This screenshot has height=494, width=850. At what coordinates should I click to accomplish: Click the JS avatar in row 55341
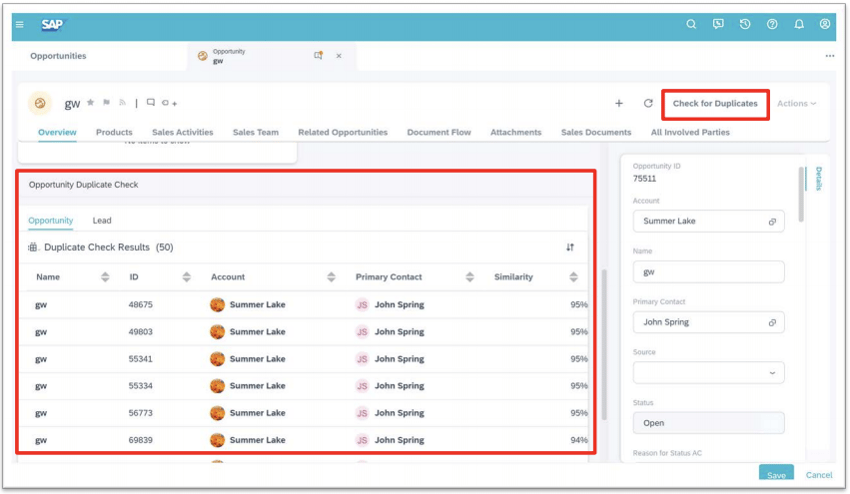click(x=362, y=359)
